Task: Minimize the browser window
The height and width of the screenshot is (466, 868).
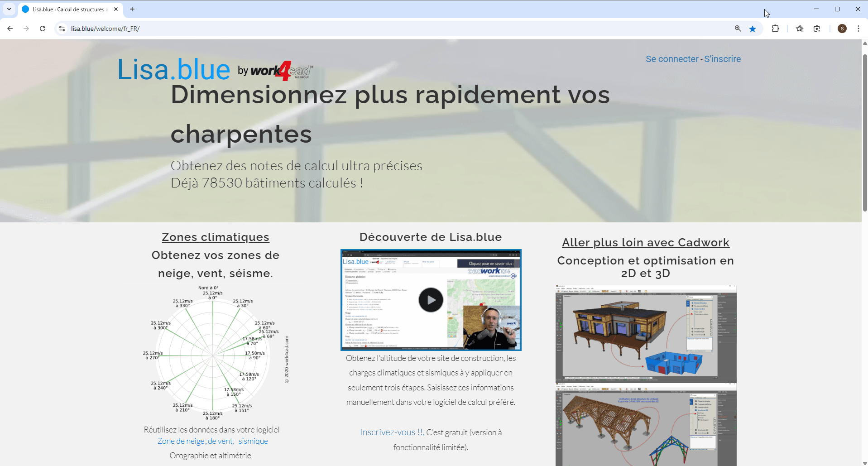Action: tap(816, 9)
